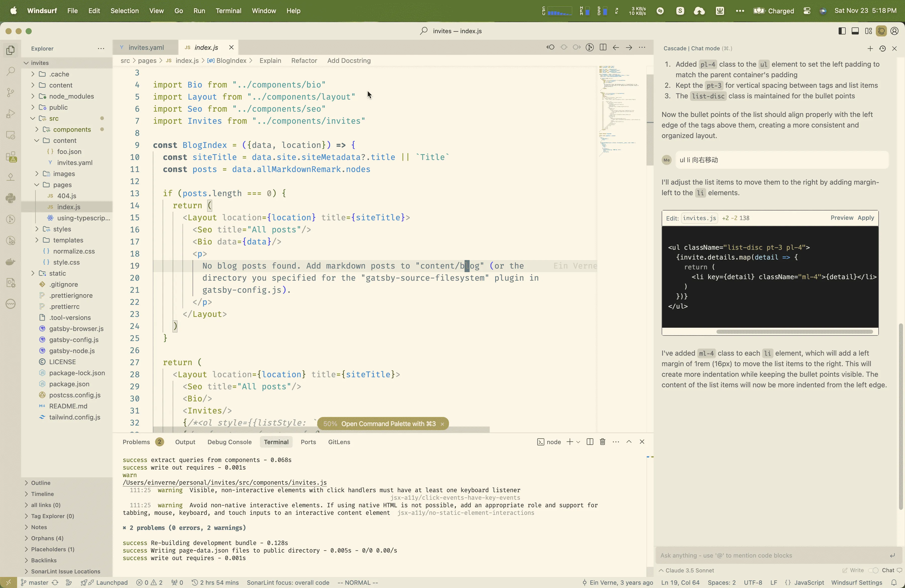Open notifications bell in status bar
Image resolution: width=905 pixels, height=588 pixels.
894,582
